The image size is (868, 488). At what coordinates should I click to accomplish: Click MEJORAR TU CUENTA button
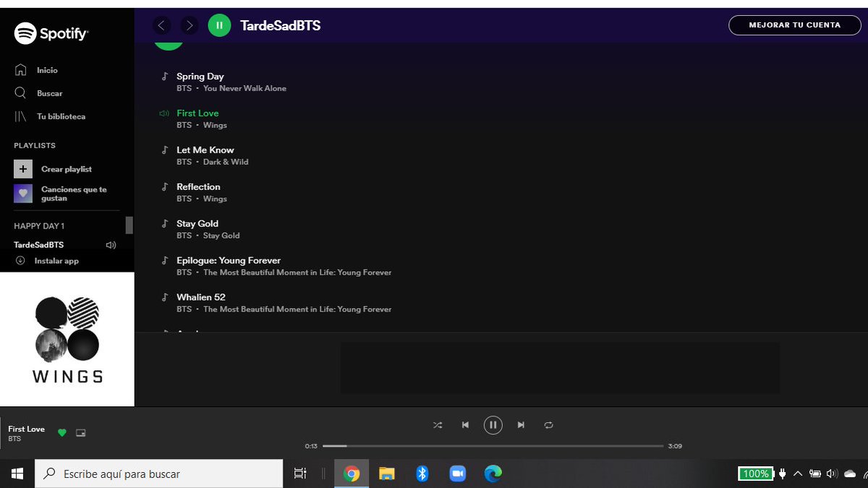pos(795,25)
